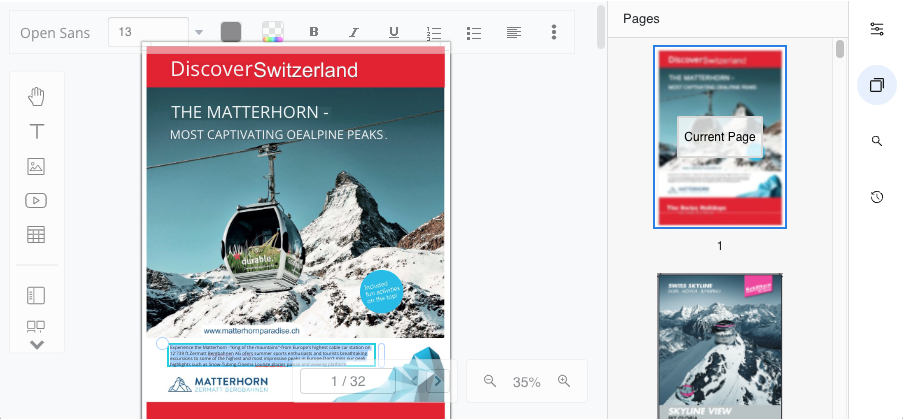Open the history panel clock icon
This screenshot has height=419, width=903.
tap(877, 197)
